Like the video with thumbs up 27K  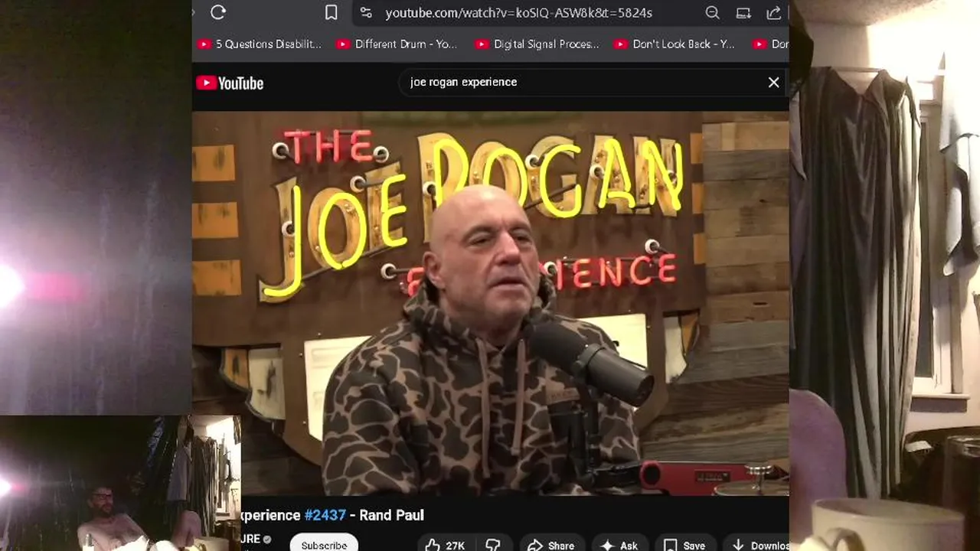(x=446, y=545)
